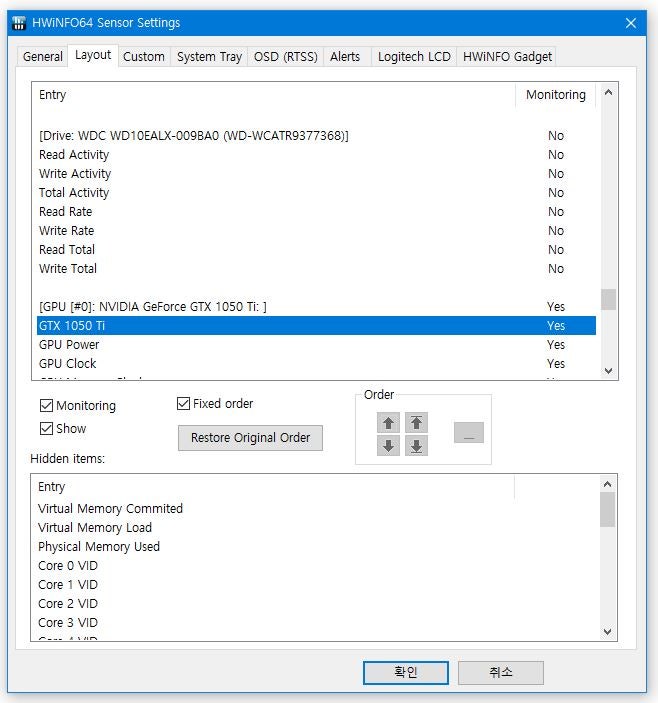Click the Monitoring column header
This screenshot has width=658, height=703.
[555, 95]
